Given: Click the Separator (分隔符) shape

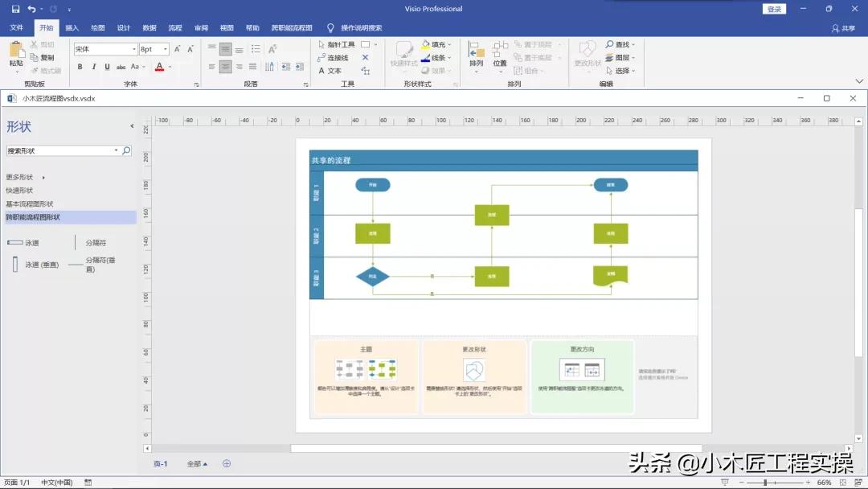Looking at the screenshot, I should point(91,243).
